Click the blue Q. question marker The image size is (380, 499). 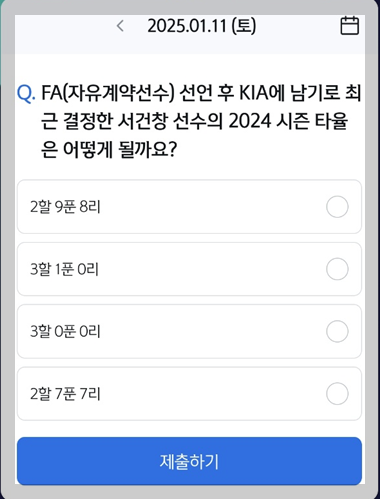coord(26,94)
